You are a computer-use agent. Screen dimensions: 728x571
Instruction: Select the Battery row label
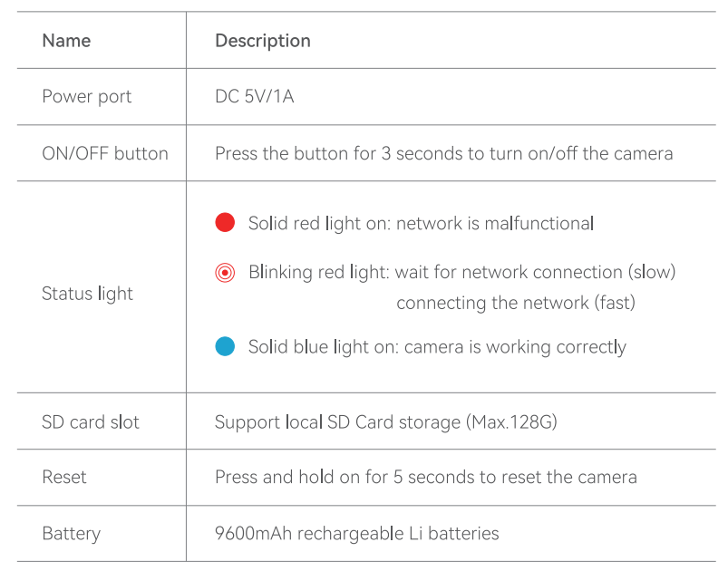[71, 534]
